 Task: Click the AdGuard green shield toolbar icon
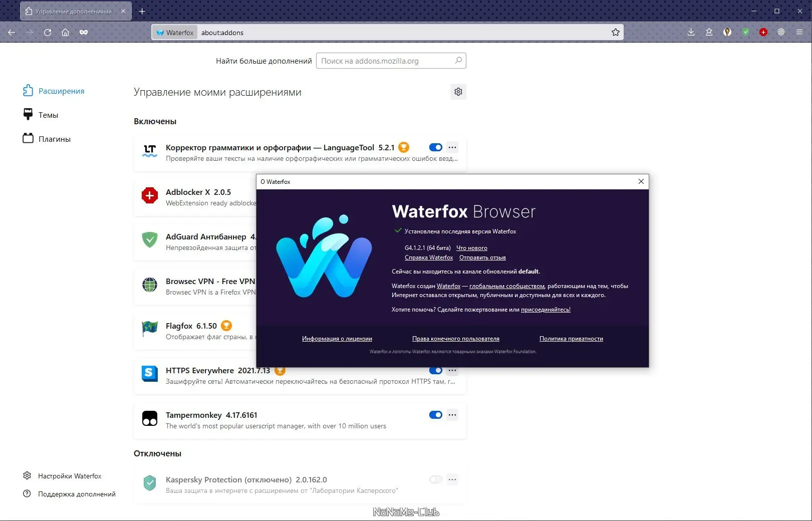pyautogui.click(x=746, y=33)
